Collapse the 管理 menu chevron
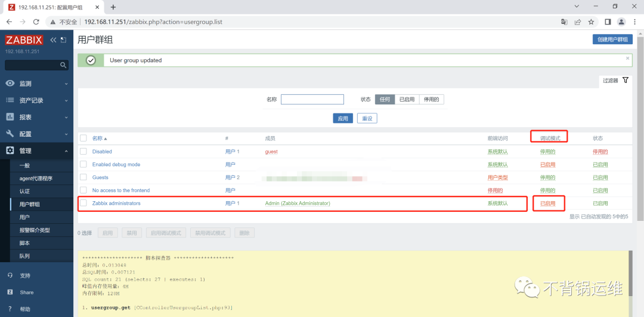The image size is (644, 317). (x=66, y=151)
